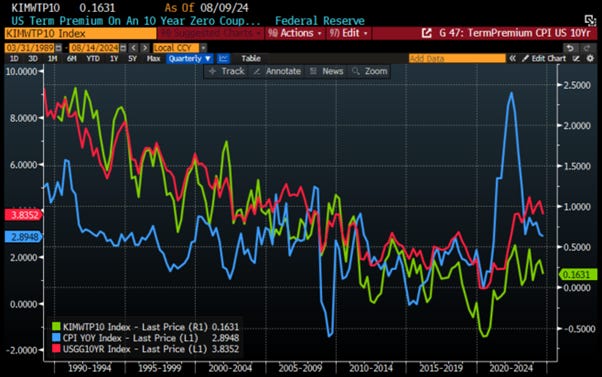The height and width of the screenshot is (377, 602).
Task: Select the 3D range
Action: coord(33,58)
